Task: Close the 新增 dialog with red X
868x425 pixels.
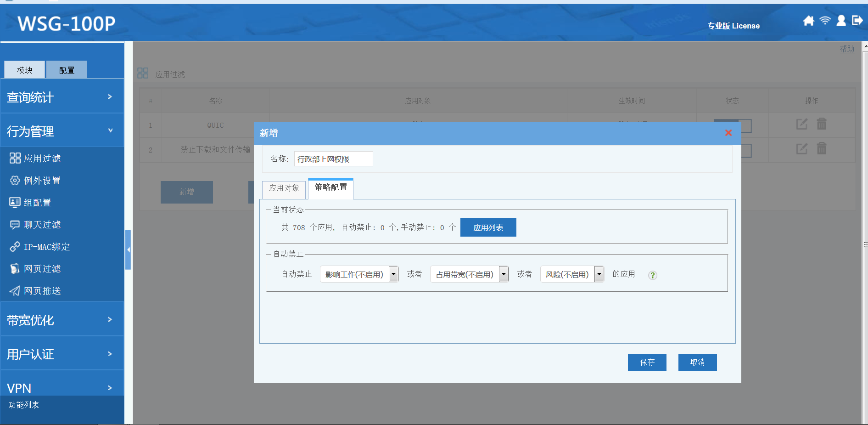Action: click(728, 133)
